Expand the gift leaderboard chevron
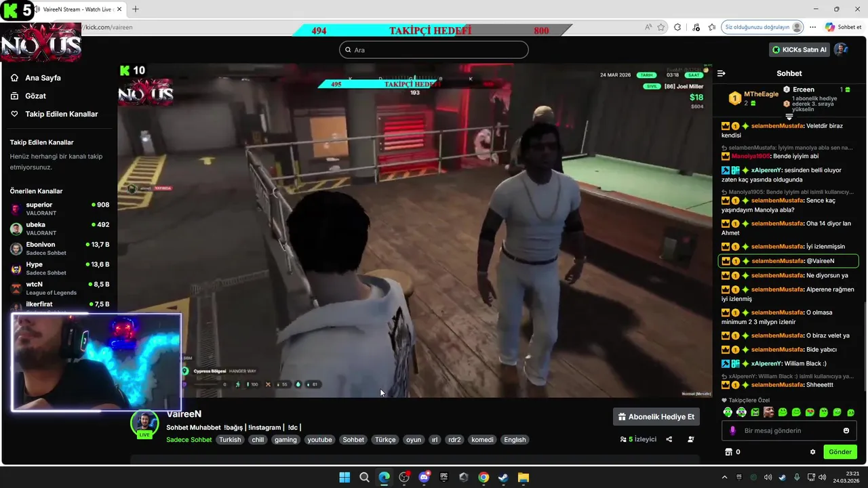Image resolution: width=868 pixels, height=488 pixels. [789, 117]
